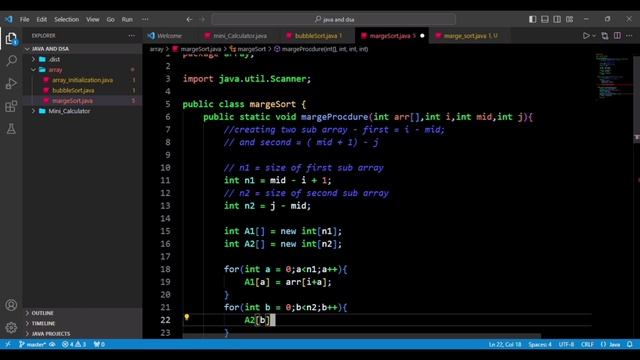Viewport: 640px width, 360px height.
Task: Change indentation via Spaces: 4
Action: (x=540, y=344)
